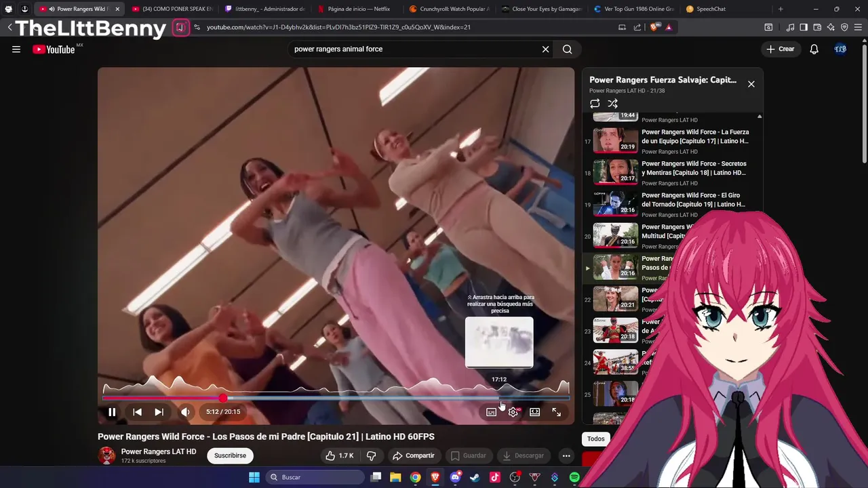Open Brave Rewards triangle icon
The image size is (868, 488).
[669, 27]
